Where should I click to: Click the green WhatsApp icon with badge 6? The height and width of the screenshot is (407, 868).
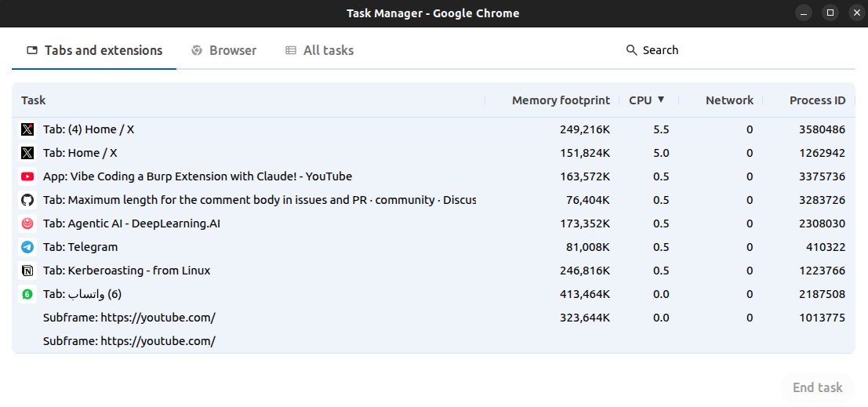pos(27,294)
